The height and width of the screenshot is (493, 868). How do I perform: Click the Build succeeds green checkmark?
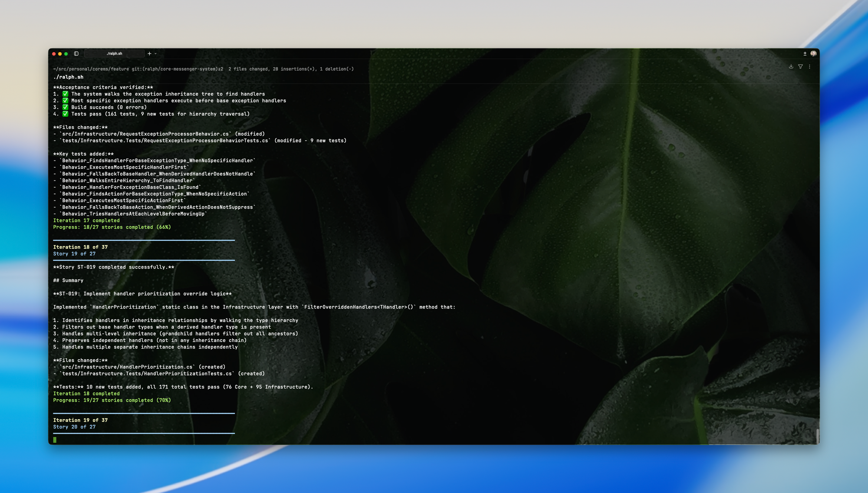[x=65, y=107]
